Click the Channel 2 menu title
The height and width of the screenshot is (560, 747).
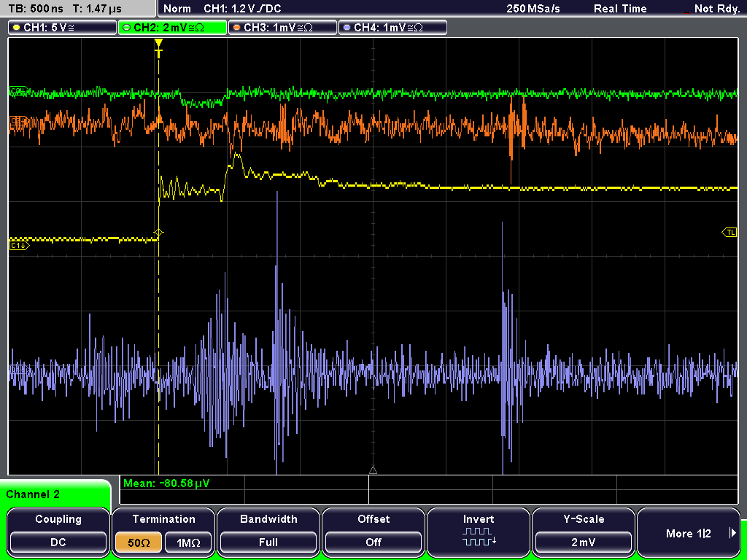click(x=33, y=494)
